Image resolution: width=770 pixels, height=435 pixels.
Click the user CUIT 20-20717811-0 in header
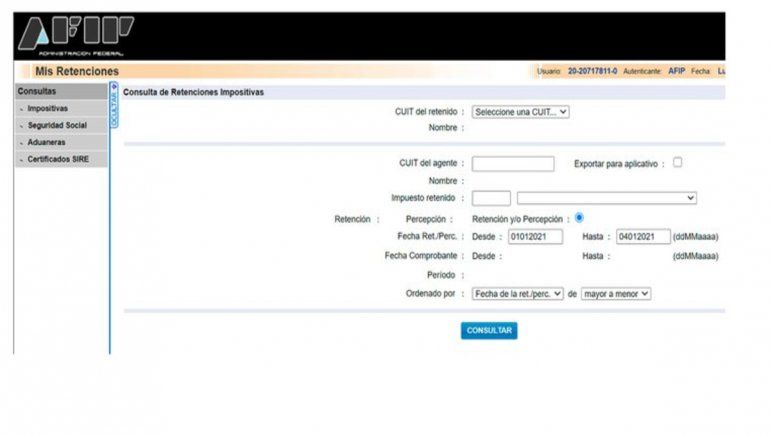(x=592, y=72)
